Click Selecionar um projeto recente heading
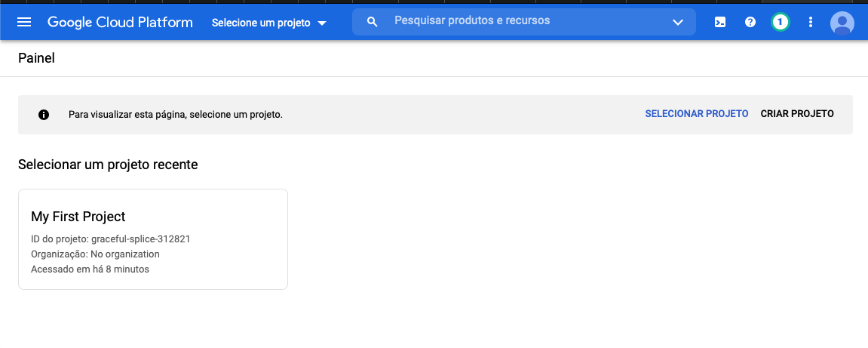The height and width of the screenshot is (348, 868). click(x=108, y=165)
